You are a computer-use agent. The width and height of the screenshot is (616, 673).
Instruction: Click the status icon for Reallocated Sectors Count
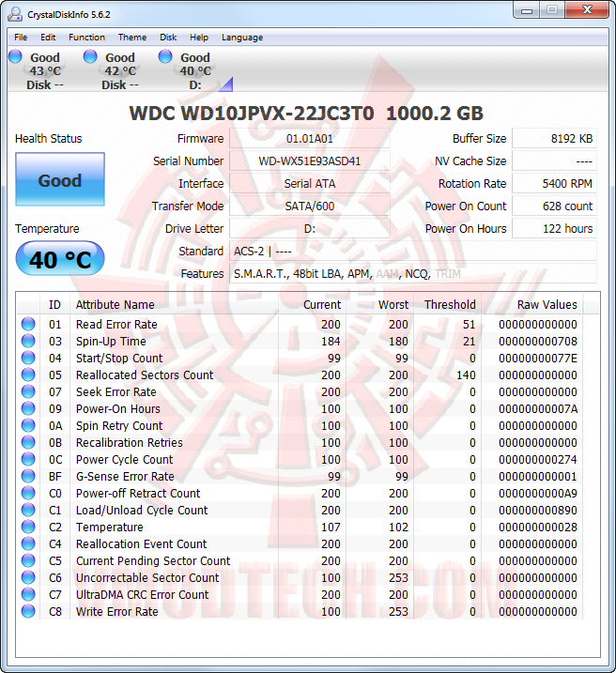coord(28,375)
